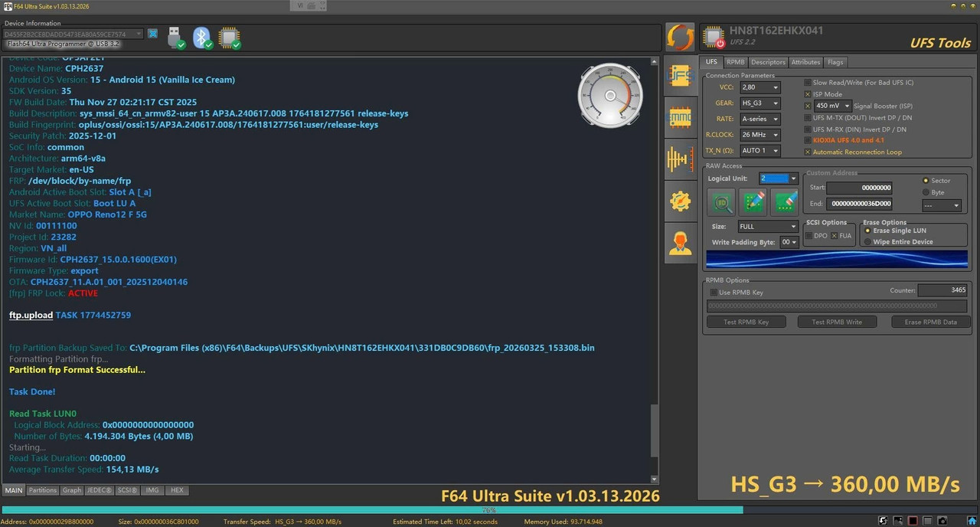The width and height of the screenshot is (980, 527).
Task: Open the GEAR HS_G3 dropdown
Action: click(759, 103)
